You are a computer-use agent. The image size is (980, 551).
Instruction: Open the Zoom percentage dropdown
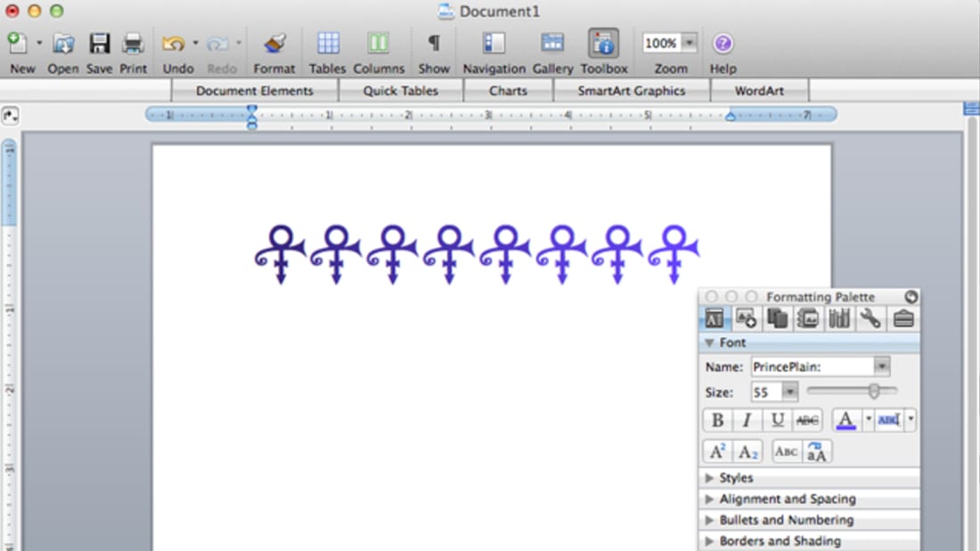(x=690, y=43)
